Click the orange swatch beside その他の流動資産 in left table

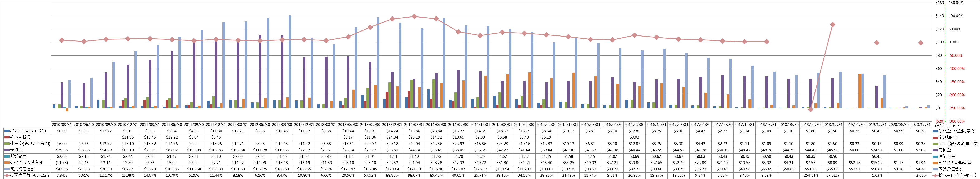(x=6, y=163)
